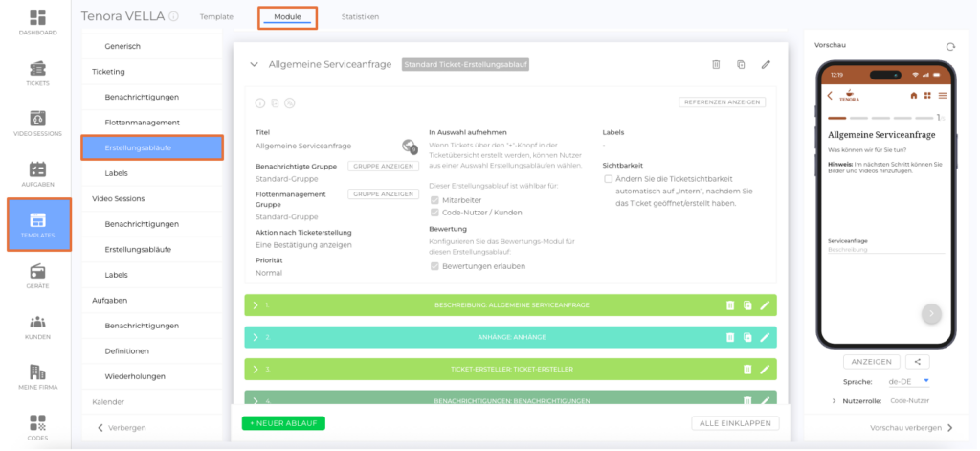Viewport: 980px width, 451px height.
Task: Switch to the Statistiken tab
Action: click(359, 17)
